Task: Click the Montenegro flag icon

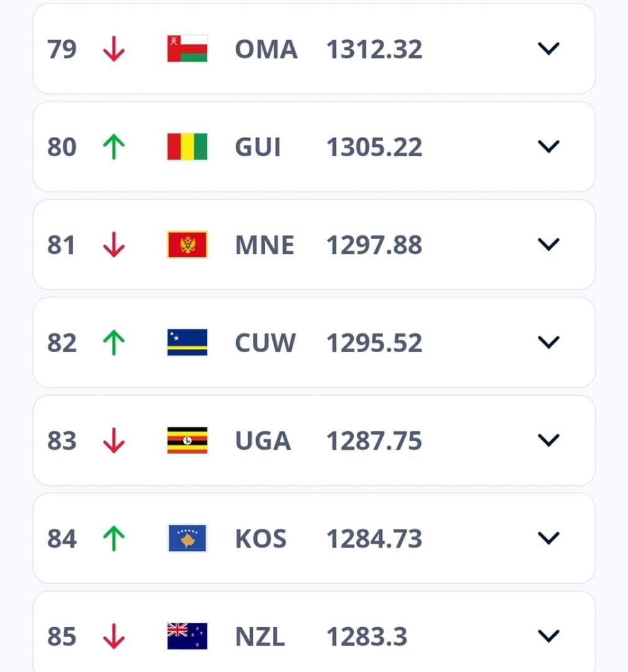Action: click(x=187, y=245)
